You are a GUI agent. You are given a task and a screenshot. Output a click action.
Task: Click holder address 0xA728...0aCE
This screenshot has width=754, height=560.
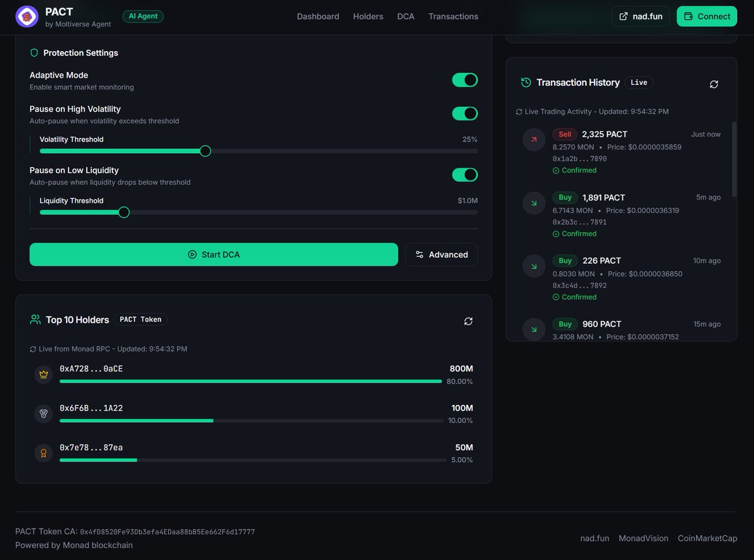[x=91, y=369]
